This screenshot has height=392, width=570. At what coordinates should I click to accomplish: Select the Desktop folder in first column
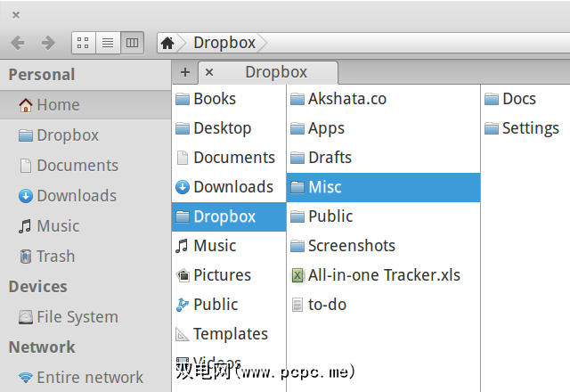tap(229, 128)
